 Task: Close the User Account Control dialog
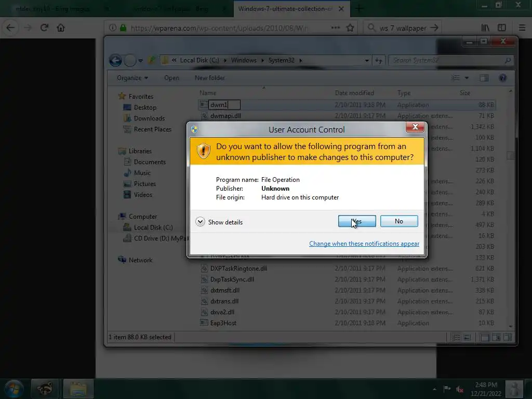(415, 127)
